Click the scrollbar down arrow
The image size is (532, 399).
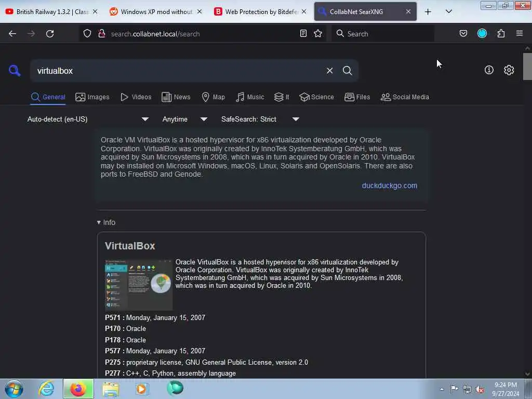pos(527,374)
